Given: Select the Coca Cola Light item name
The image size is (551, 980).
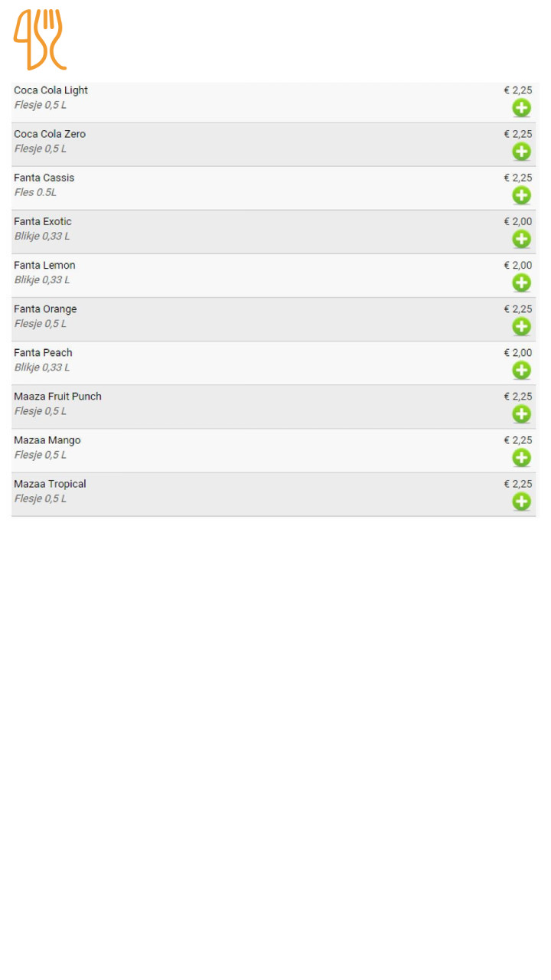Looking at the screenshot, I should click(51, 90).
